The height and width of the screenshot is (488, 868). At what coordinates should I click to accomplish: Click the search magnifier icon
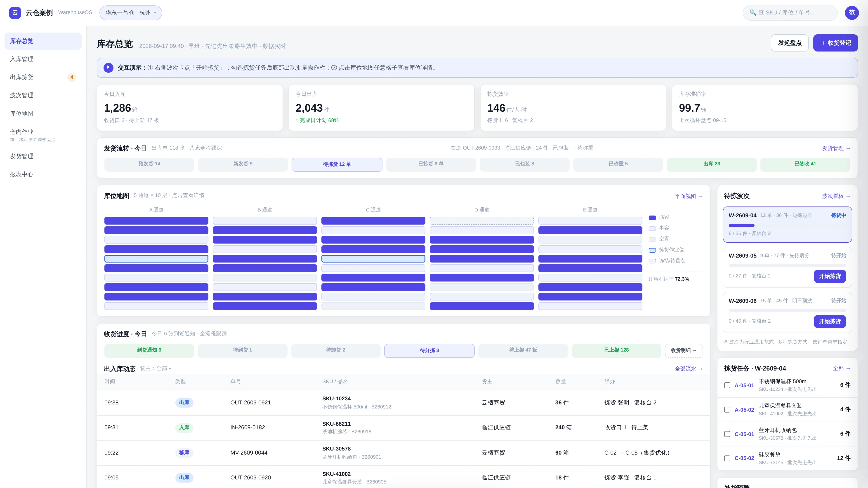click(753, 13)
